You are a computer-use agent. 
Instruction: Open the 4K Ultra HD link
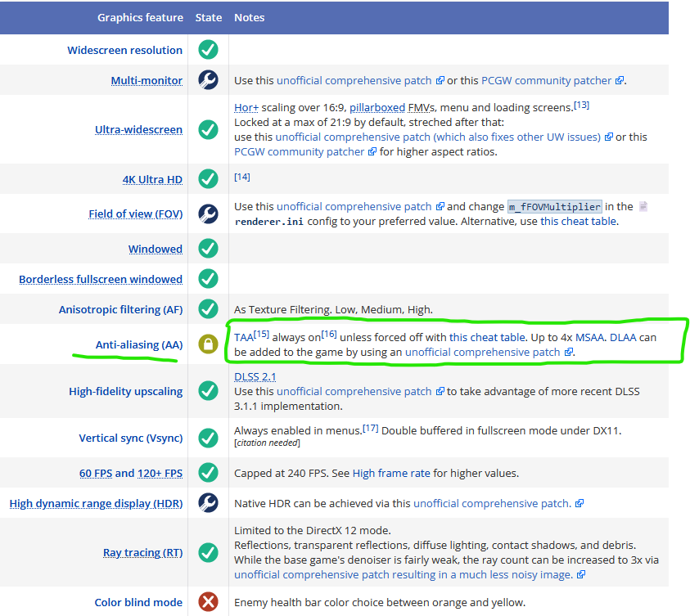tap(152, 179)
